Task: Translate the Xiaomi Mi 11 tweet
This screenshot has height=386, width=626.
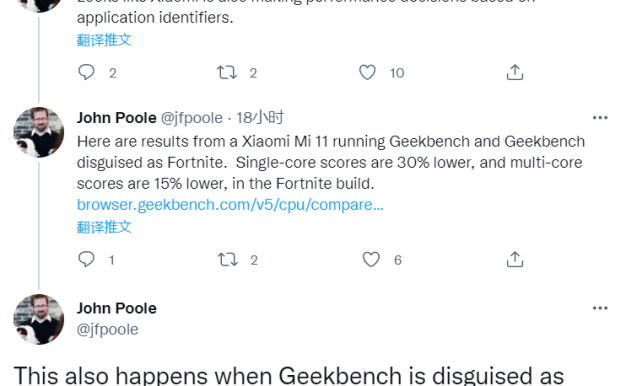Action: [x=104, y=227]
